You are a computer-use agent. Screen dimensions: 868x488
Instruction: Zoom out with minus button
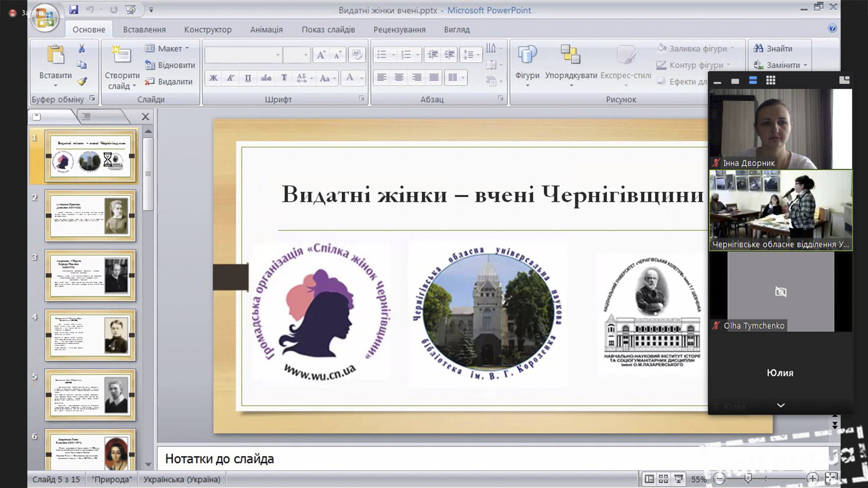719,479
